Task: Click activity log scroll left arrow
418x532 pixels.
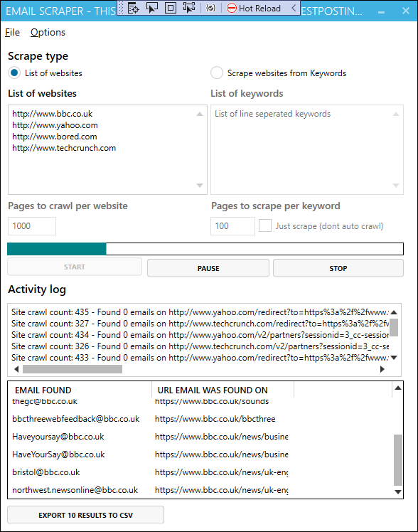Action: [x=16, y=369]
